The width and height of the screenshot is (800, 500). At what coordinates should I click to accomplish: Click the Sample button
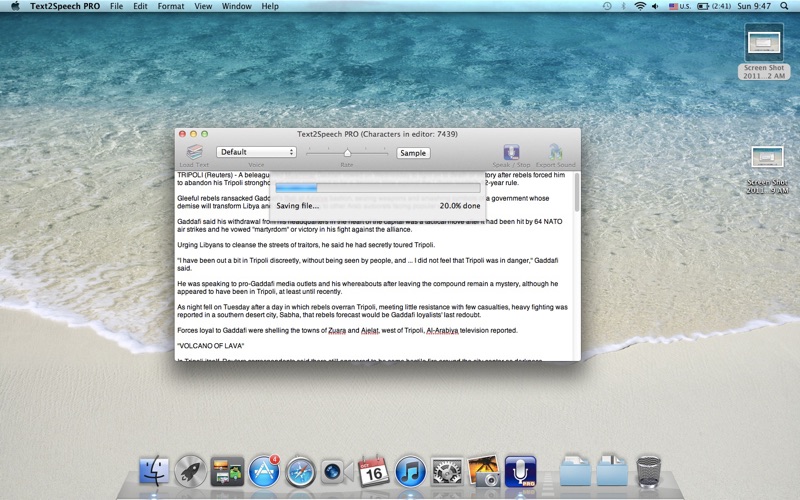pyautogui.click(x=413, y=153)
